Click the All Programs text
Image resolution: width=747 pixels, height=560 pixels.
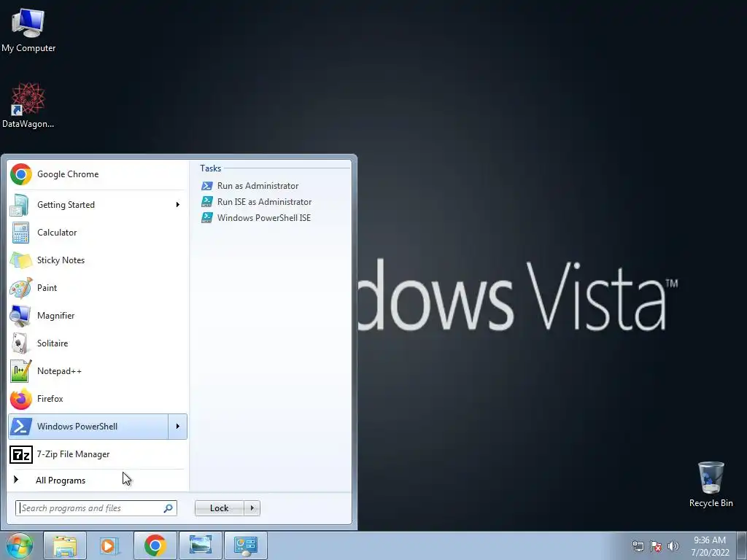point(61,481)
